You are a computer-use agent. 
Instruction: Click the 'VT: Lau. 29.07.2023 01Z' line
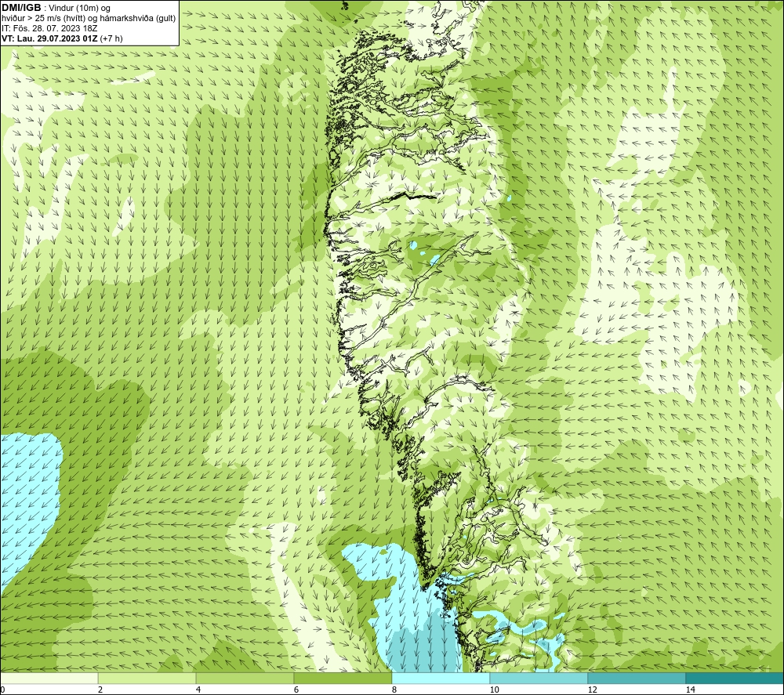click(50, 38)
